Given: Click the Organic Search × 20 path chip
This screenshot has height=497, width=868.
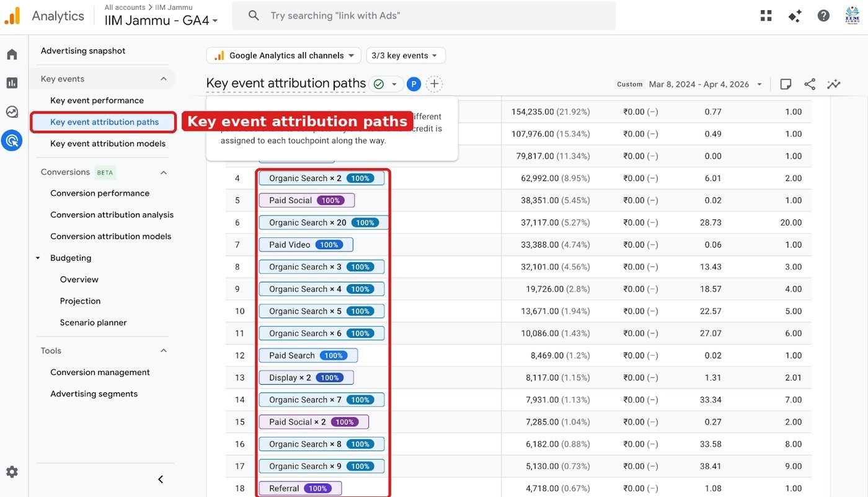Looking at the screenshot, I should (x=324, y=223).
